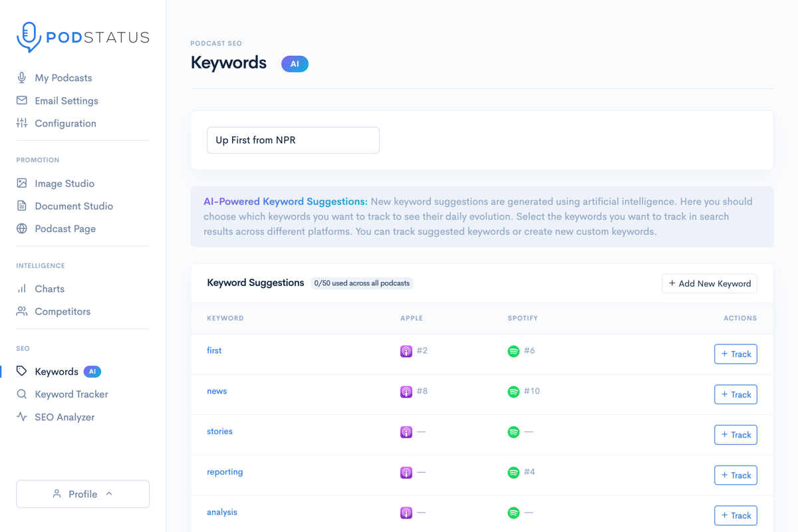Click the Apple Podcasts icon for the news keyword

click(x=406, y=392)
